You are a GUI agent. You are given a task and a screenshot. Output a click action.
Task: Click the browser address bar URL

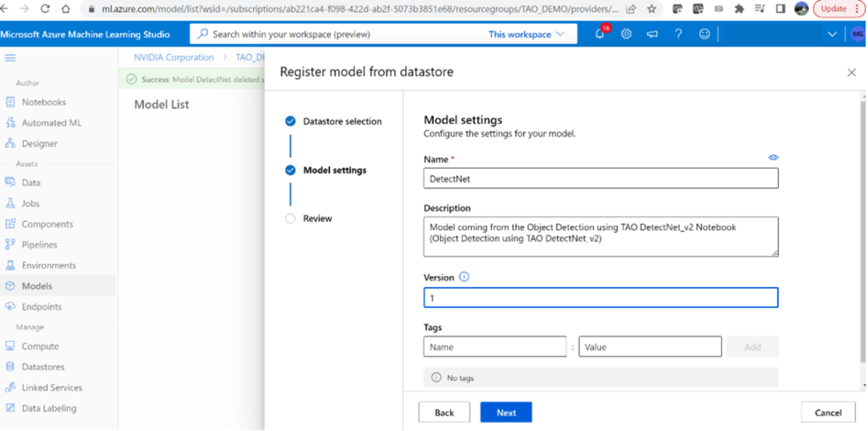[x=360, y=9]
